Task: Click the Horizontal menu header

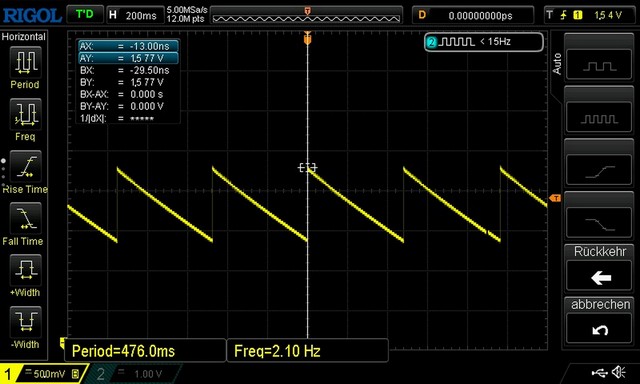Action: click(x=24, y=37)
